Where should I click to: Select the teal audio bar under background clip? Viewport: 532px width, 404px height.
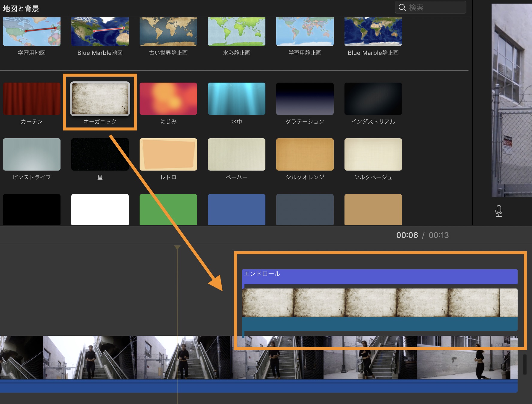point(380,324)
